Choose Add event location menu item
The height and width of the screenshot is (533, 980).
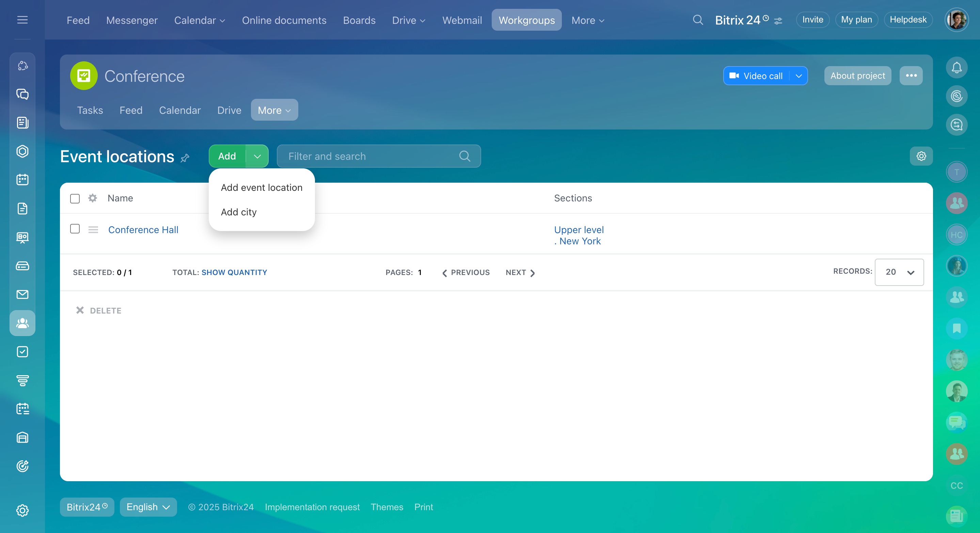point(262,187)
